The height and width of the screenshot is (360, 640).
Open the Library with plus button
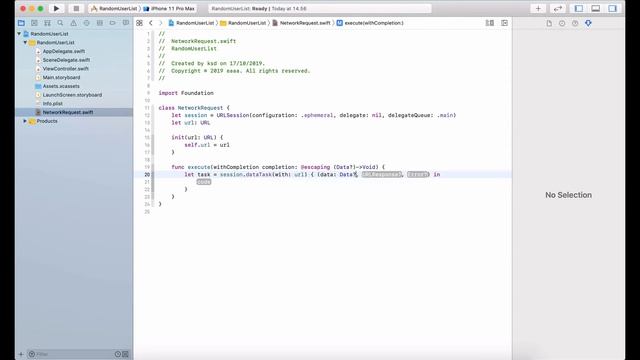click(538, 9)
